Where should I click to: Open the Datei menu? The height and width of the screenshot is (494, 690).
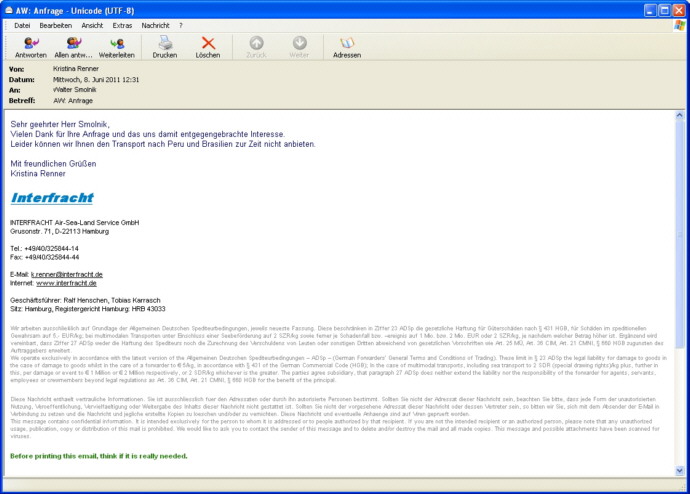tap(22, 24)
